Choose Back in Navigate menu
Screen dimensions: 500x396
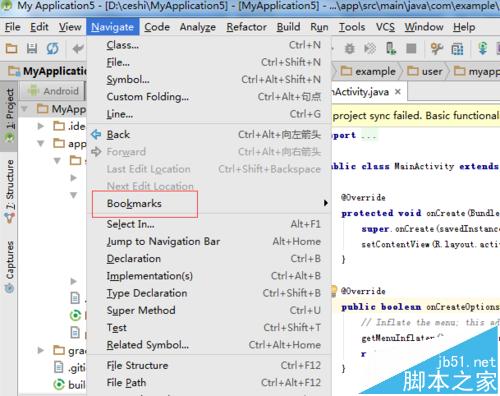click(x=209, y=135)
